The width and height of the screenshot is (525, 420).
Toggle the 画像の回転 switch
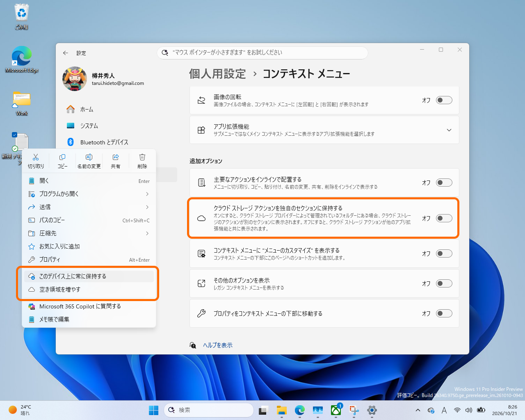[x=444, y=100]
